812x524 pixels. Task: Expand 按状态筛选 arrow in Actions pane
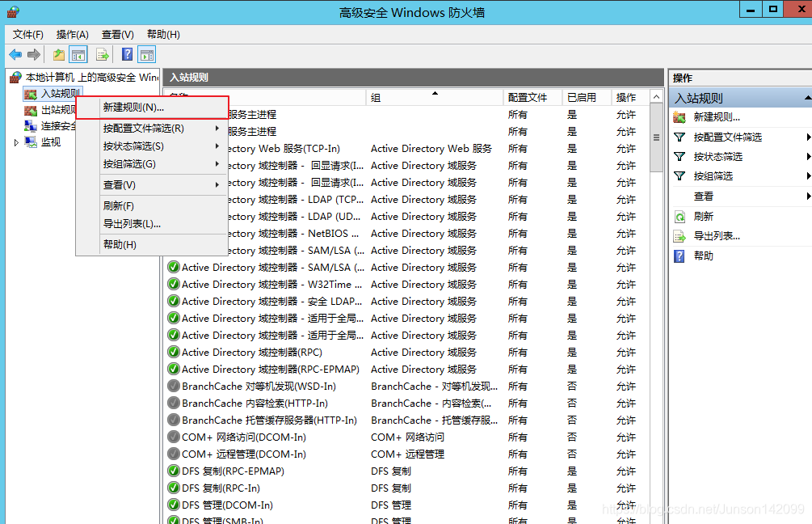[808, 157]
